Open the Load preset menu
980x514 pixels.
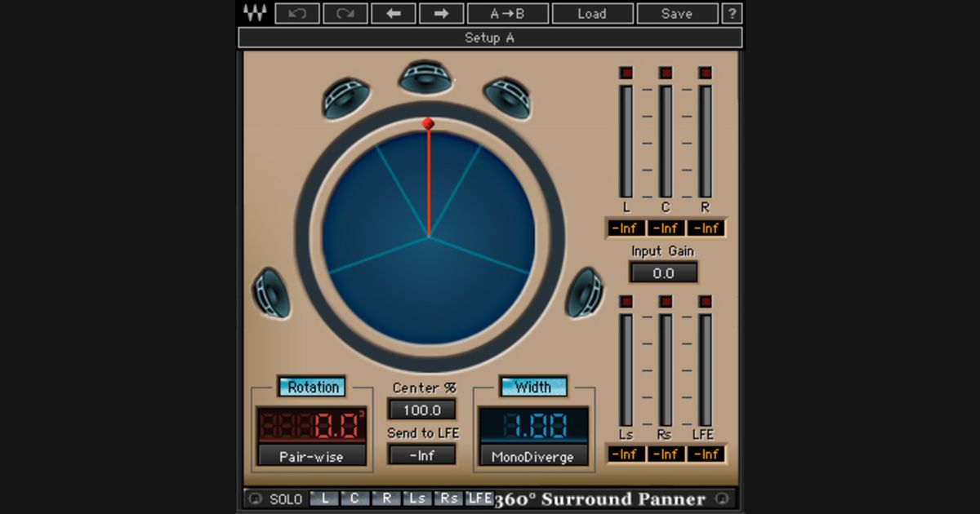click(592, 13)
